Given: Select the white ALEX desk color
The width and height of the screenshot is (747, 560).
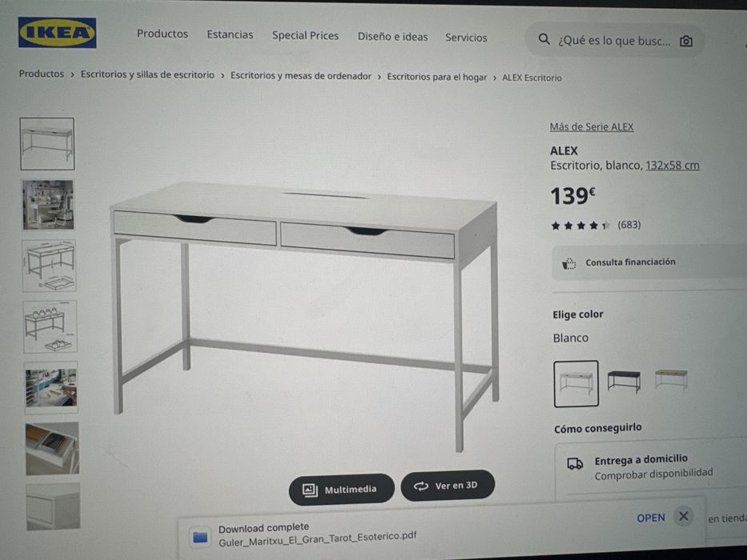Looking at the screenshot, I should pos(576,383).
